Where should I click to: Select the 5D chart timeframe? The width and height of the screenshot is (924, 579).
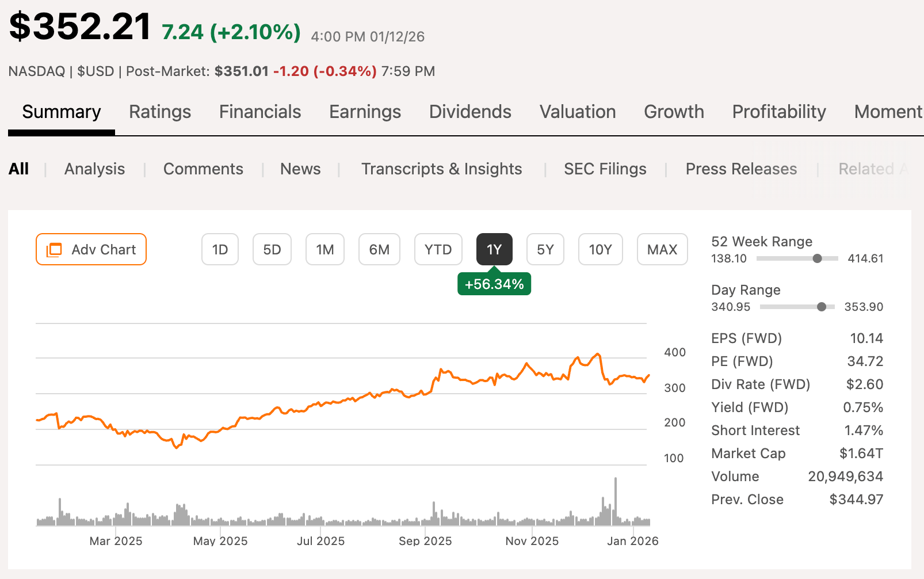coord(272,249)
